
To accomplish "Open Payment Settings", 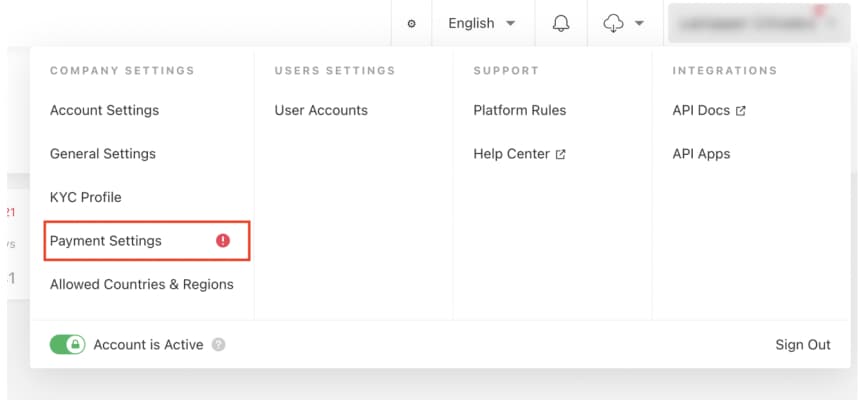I will (106, 241).
